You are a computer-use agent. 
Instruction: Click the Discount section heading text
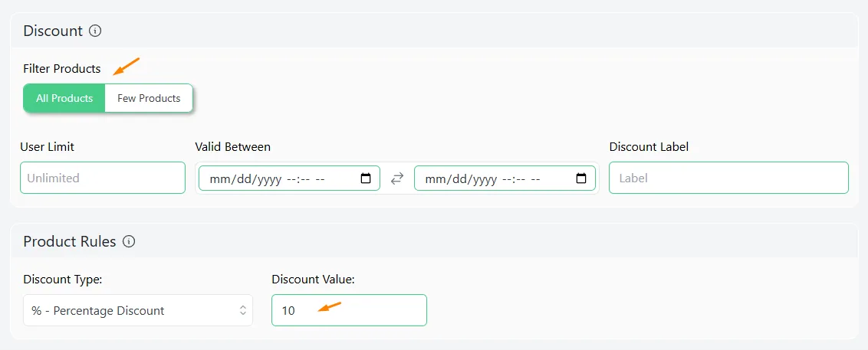[x=53, y=31]
